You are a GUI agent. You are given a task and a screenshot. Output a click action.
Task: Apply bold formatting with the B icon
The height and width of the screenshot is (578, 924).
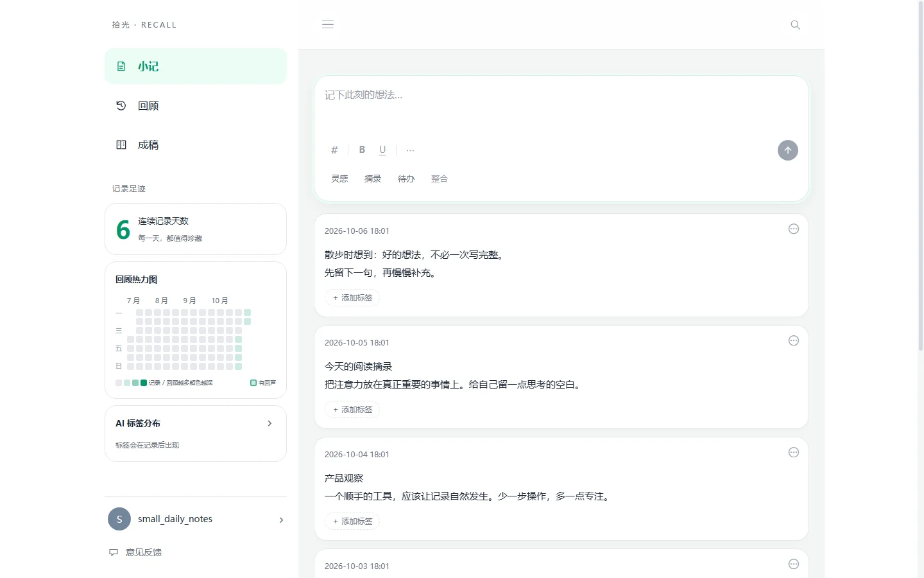(x=362, y=150)
